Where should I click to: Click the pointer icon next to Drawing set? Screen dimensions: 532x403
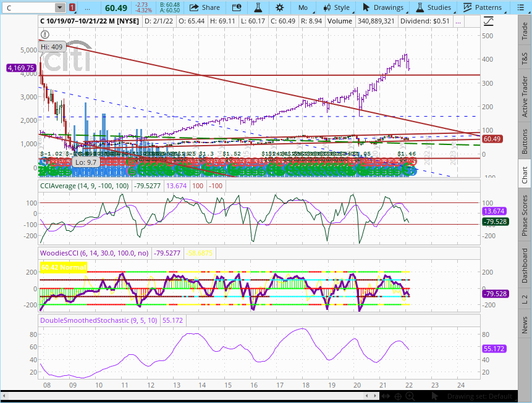click(x=435, y=396)
